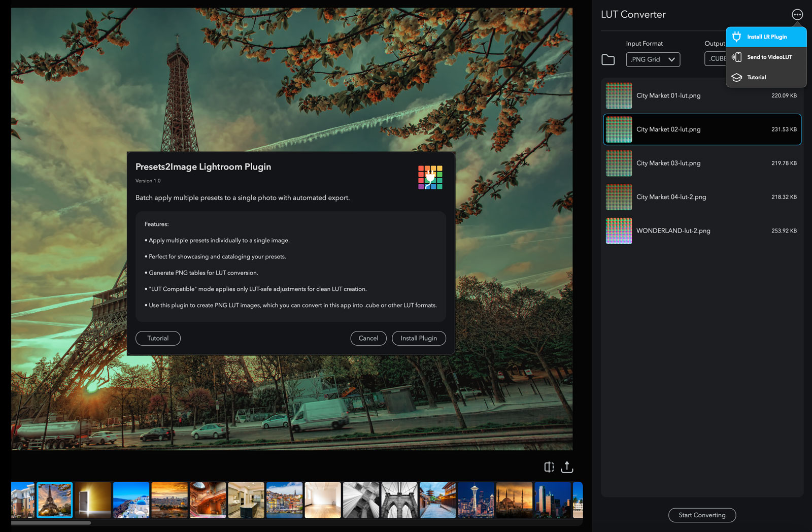Select Send to VideoLUT menu item
This screenshot has height=532, width=812.
[769, 57]
